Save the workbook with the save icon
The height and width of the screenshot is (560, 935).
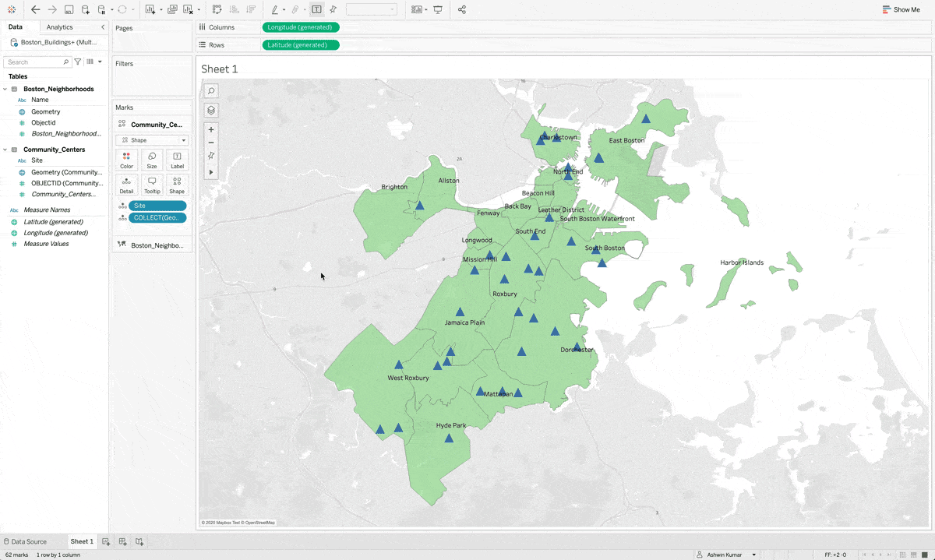coord(69,9)
